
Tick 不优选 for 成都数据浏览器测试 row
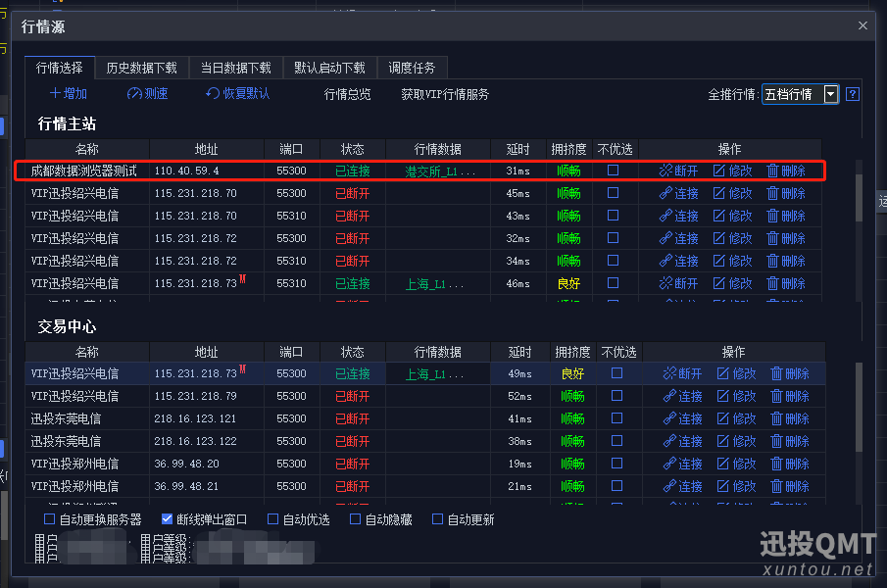tap(613, 171)
